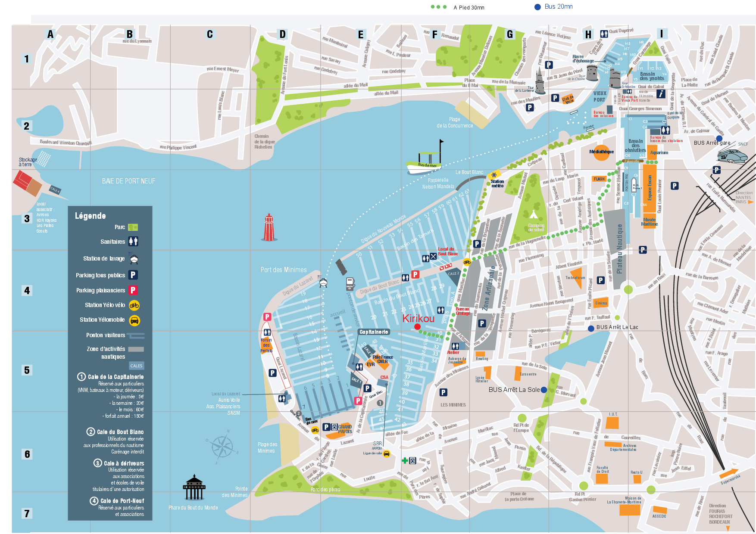Click the Yélo vélo icon near Local du Bout Blanc
The width and height of the screenshot is (756, 534).
click(x=467, y=262)
